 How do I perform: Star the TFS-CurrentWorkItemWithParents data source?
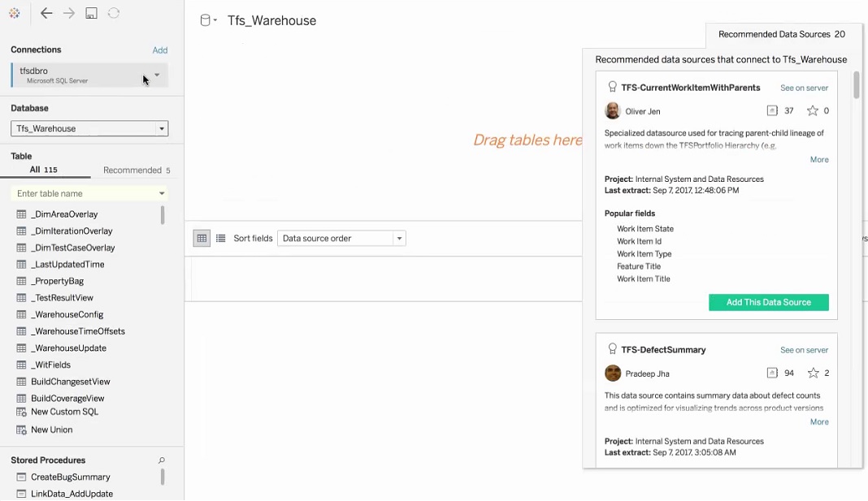(813, 111)
